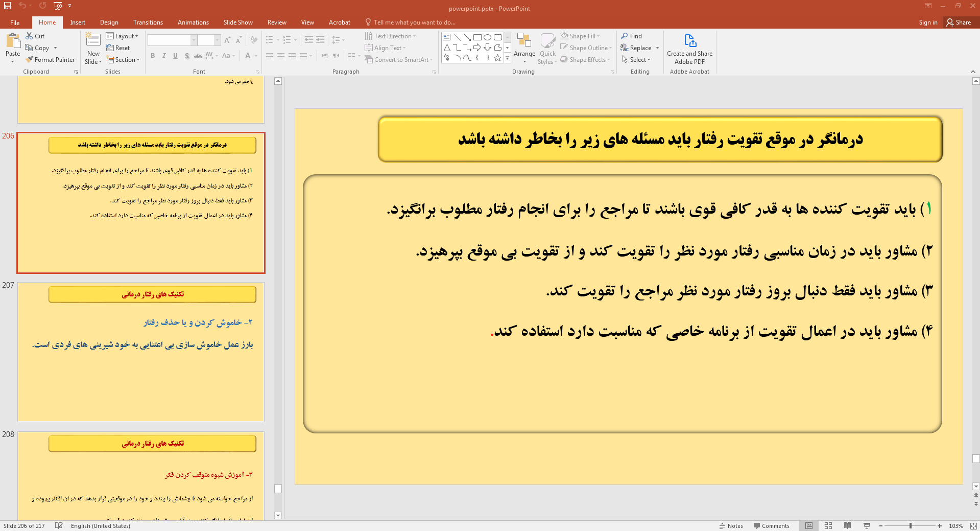980x531 pixels.
Task: Reset the slide layout
Action: tap(118, 48)
